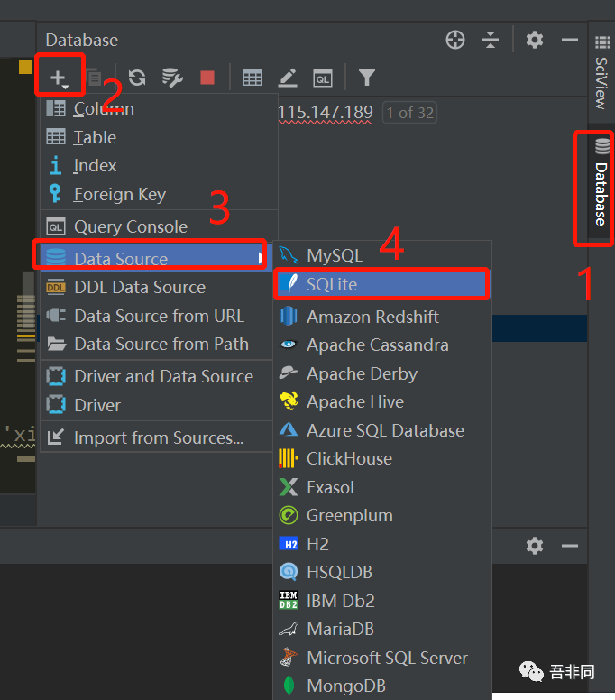Expand the Data Source submenu

point(156,259)
